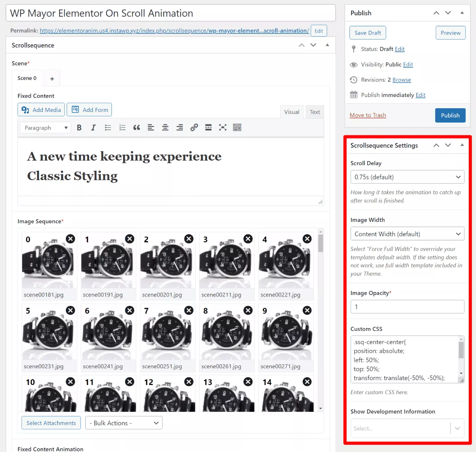The width and height of the screenshot is (476, 452).
Task: Click Add Media button
Action: (41, 110)
